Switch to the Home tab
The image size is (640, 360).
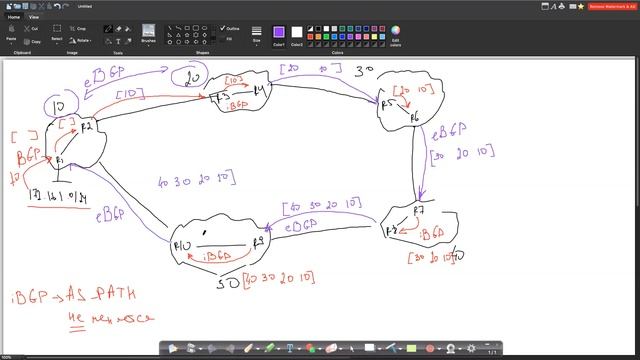pyautogui.click(x=13, y=17)
